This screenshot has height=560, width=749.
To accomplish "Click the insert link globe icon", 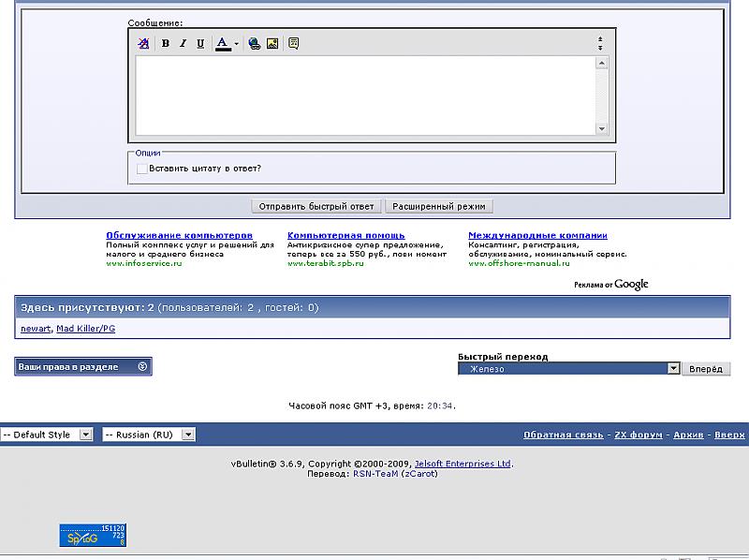I will pyautogui.click(x=255, y=43).
